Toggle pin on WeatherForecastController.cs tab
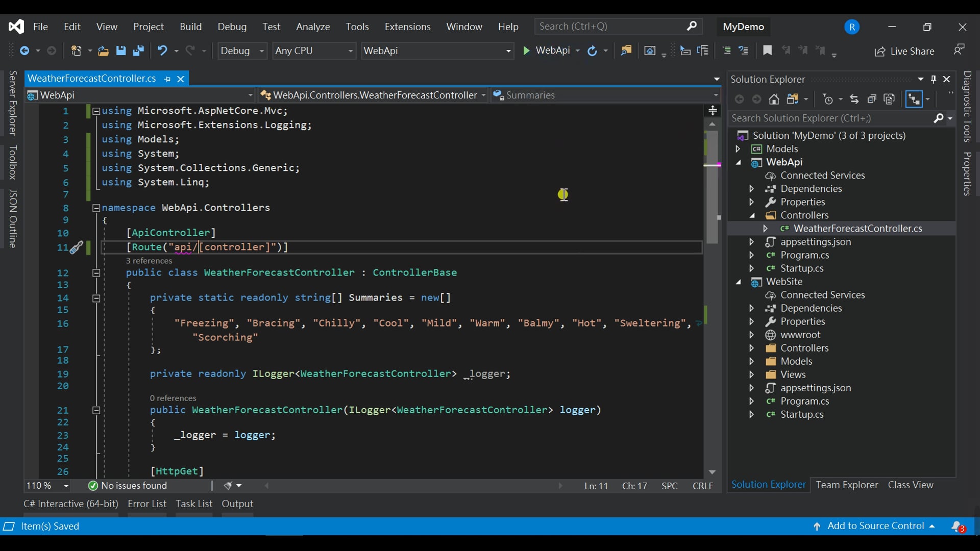This screenshot has width=980, height=551. coord(167,79)
